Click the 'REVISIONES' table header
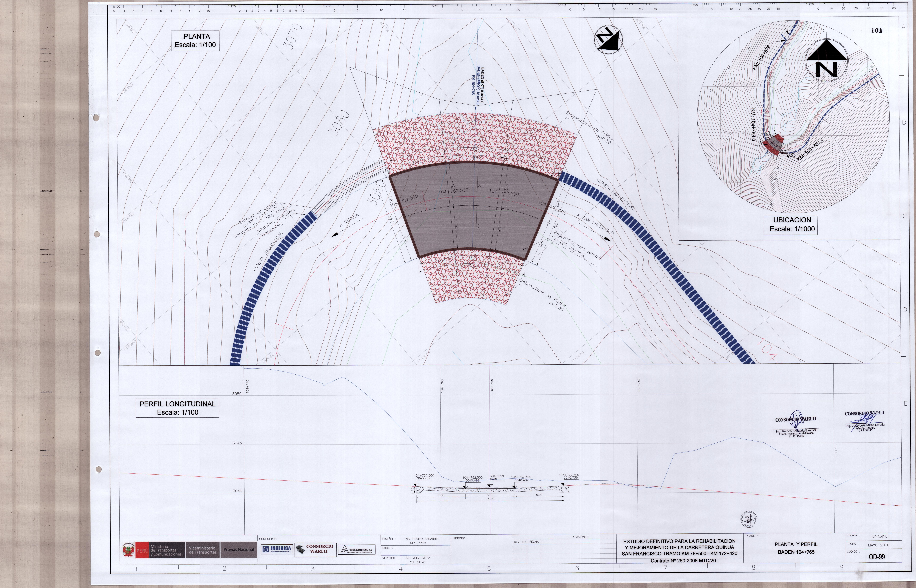 (580, 537)
